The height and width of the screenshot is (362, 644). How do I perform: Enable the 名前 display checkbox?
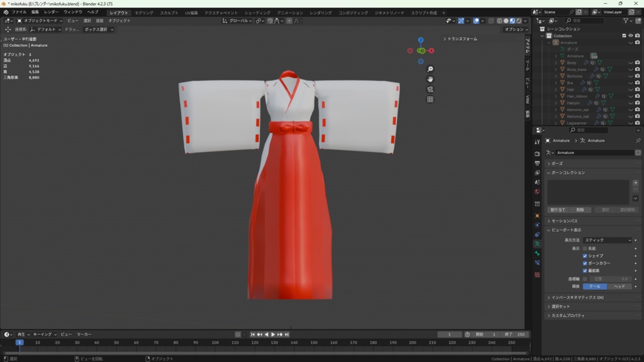(585, 248)
